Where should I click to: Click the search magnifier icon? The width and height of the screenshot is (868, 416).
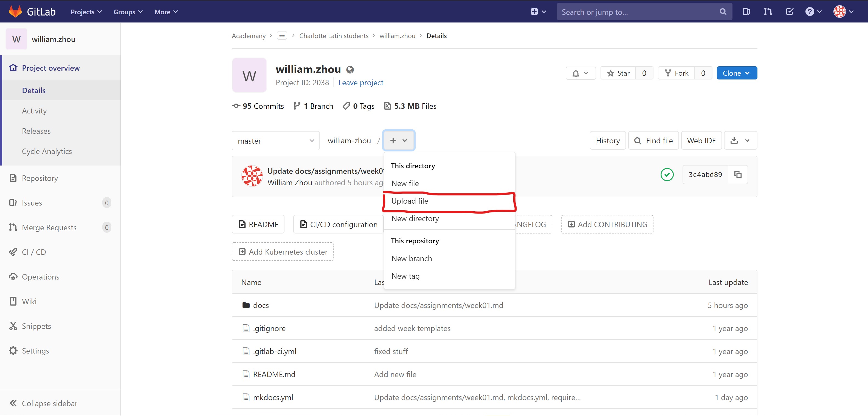(x=723, y=12)
